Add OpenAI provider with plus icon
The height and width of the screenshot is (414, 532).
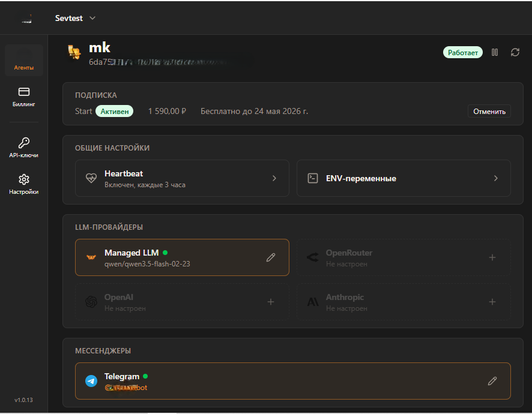pos(271,302)
